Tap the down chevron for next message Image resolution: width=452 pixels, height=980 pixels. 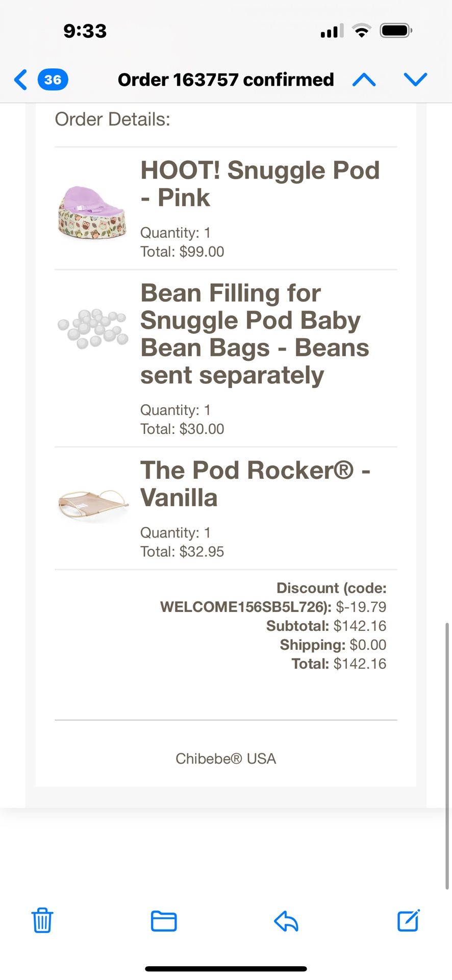[415, 80]
